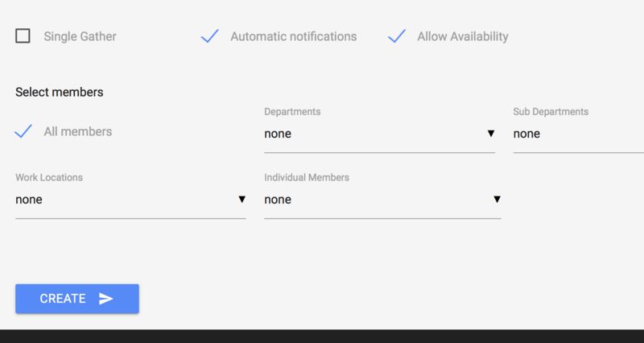The height and width of the screenshot is (343, 644).
Task: Click the Single Gather label text
Action: (80, 36)
